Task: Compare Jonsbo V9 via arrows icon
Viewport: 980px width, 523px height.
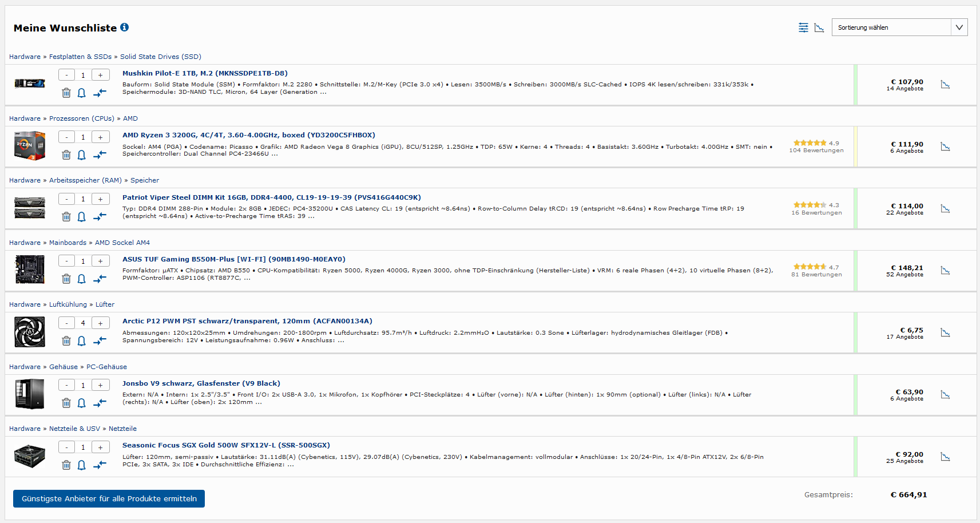Action: (100, 403)
